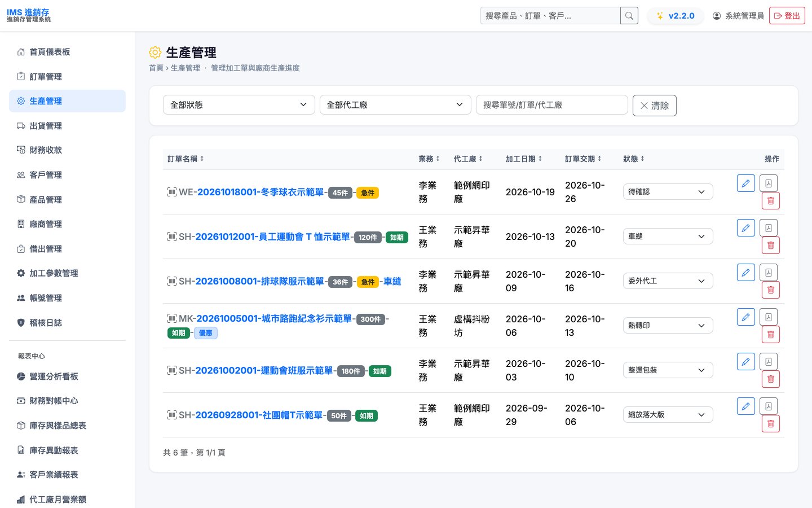Open 財務收款 in sidebar
Image resolution: width=812 pixels, height=508 pixels.
[67, 150]
